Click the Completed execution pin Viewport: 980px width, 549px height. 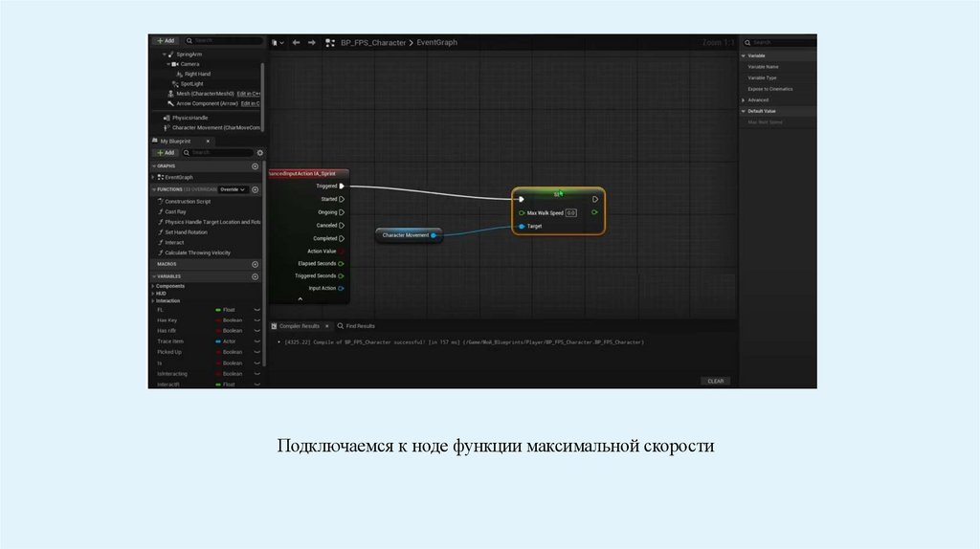click(x=342, y=238)
